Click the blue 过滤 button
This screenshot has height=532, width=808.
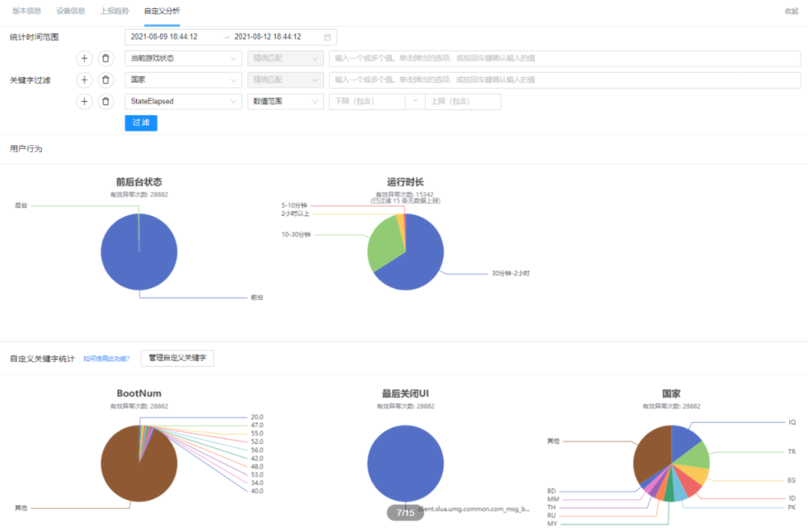[141, 123]
